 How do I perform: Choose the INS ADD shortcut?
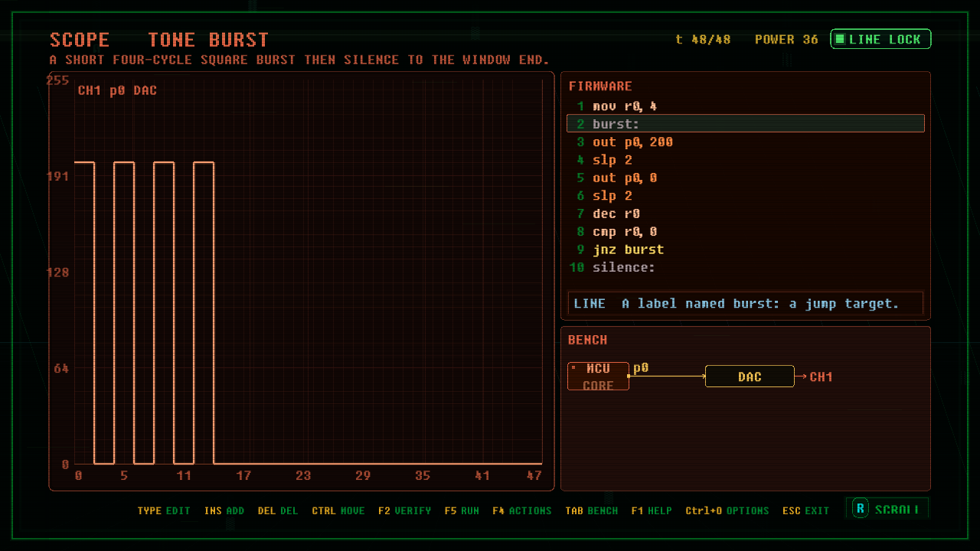224,510
